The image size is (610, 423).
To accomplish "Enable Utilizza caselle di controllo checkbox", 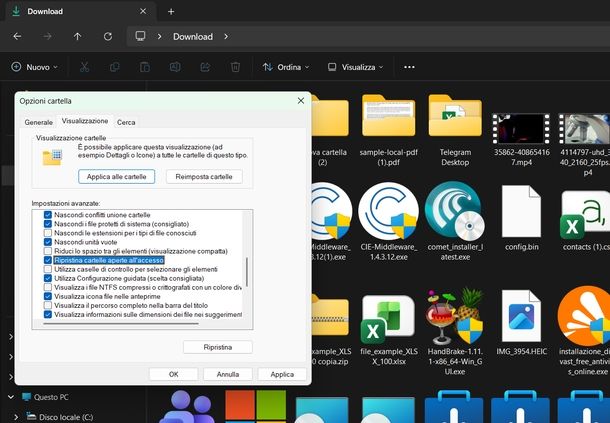I will pyautogui.click(x=48, y=269).
